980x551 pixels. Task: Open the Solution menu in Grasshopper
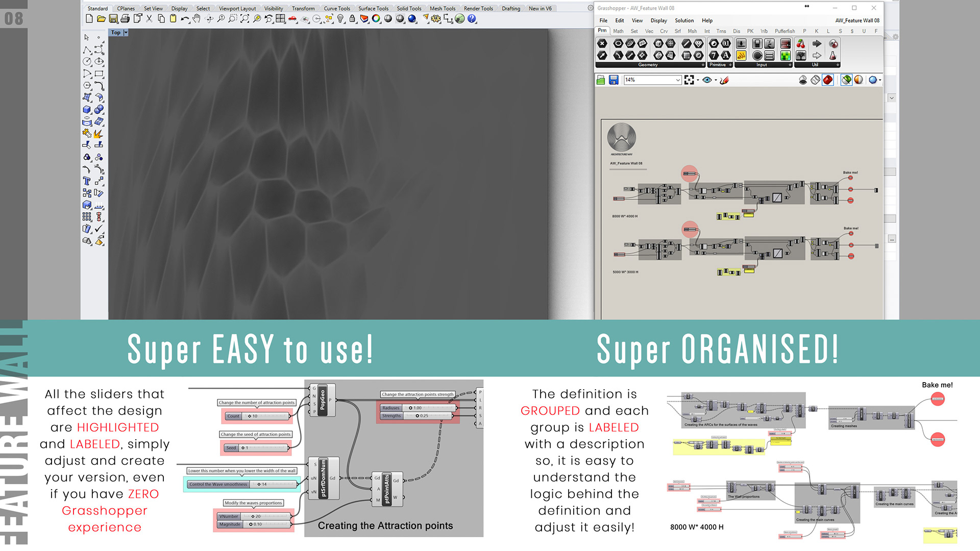click(684, 20)
